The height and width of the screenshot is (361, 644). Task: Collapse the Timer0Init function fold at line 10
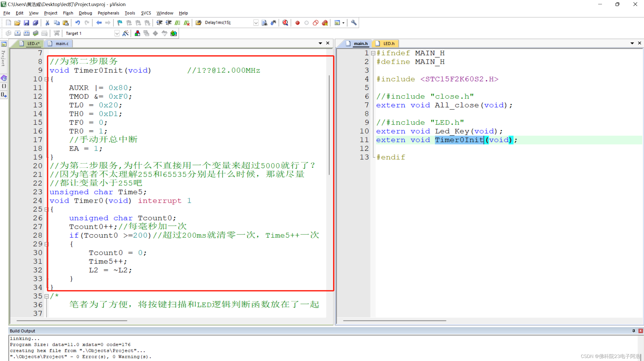point(46,79)
